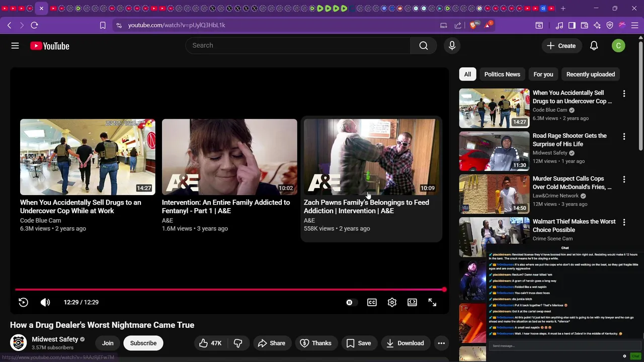Image resolution: width=644 pixels, height=362 pixels.
Task: Join the Midwest Safety channel membership
Action: click(x=108, y=343)
